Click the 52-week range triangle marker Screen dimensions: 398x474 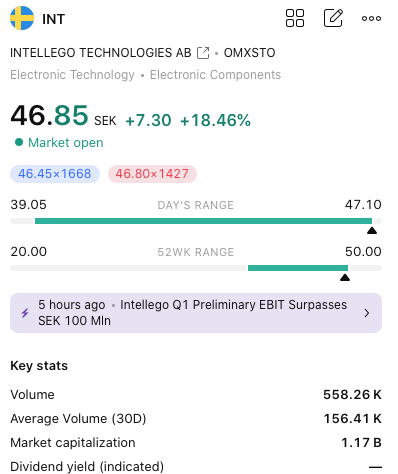(345, 278)
